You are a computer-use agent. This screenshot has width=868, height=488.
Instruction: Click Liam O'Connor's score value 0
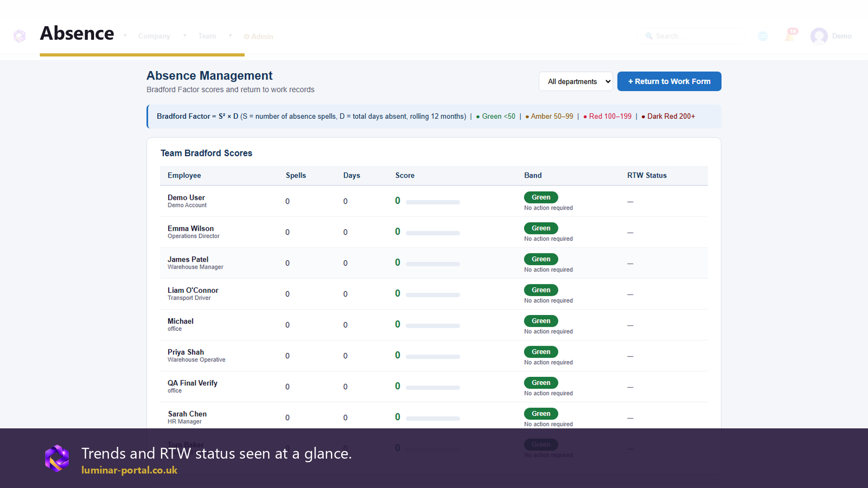397,293
